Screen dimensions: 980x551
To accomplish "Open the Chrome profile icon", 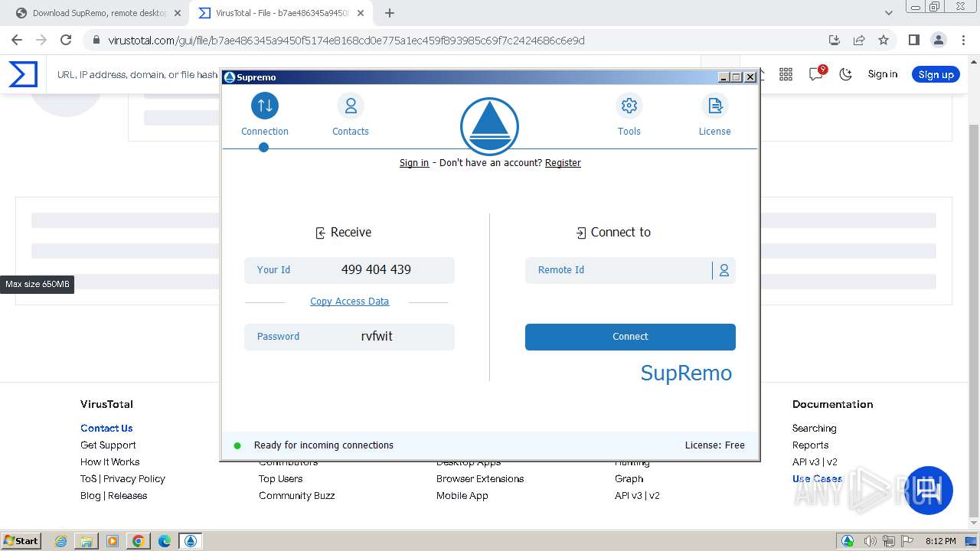I will point(938,40).
